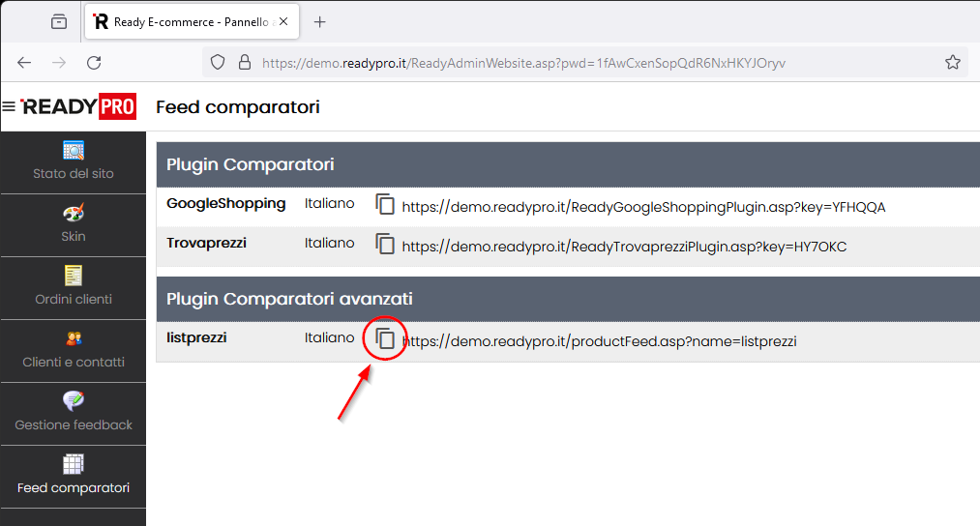Screen dimensions: 980x526
Task: Open Gestione feedback
Action: [74, 414]
